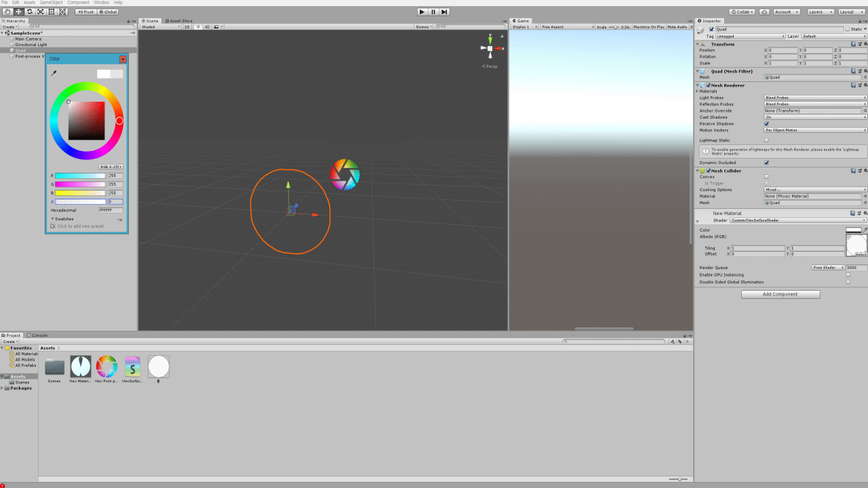This screenshot has height=488, width=868.
Task: Click the Add Component button
Action: 781,294
